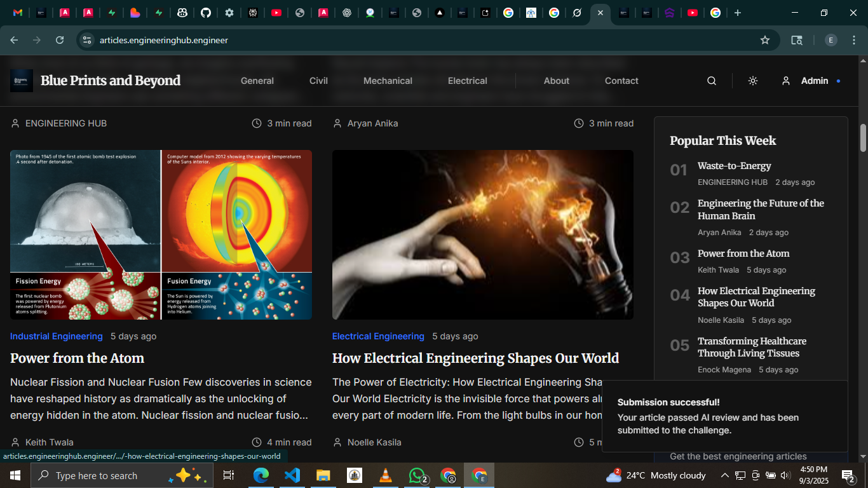This screenshot has width=868, height=488.
Task: Open the Chrome three-dot menu
Action: pos(853,40)
